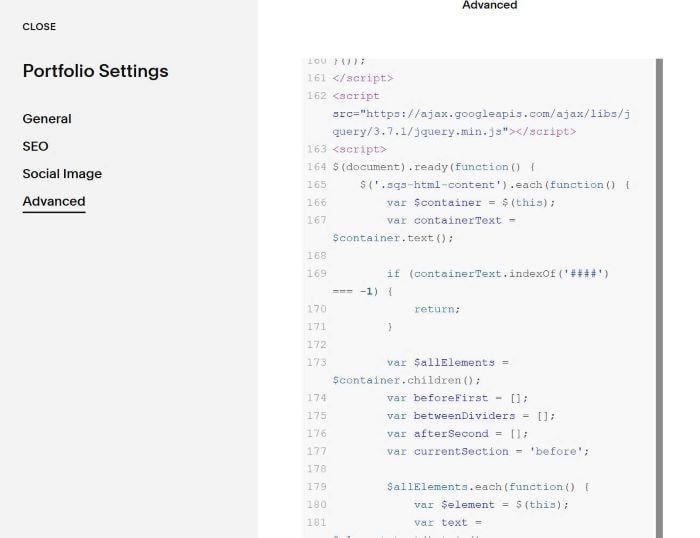Click the $allElements.each function line
The height and width of the screenshot is (538, 700).
pos(488,487)
